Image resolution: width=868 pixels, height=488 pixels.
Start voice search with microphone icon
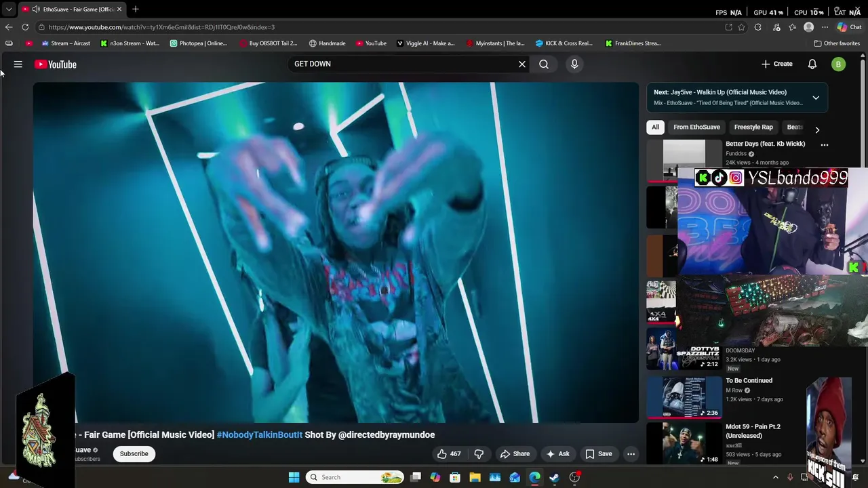pos(574,64)
